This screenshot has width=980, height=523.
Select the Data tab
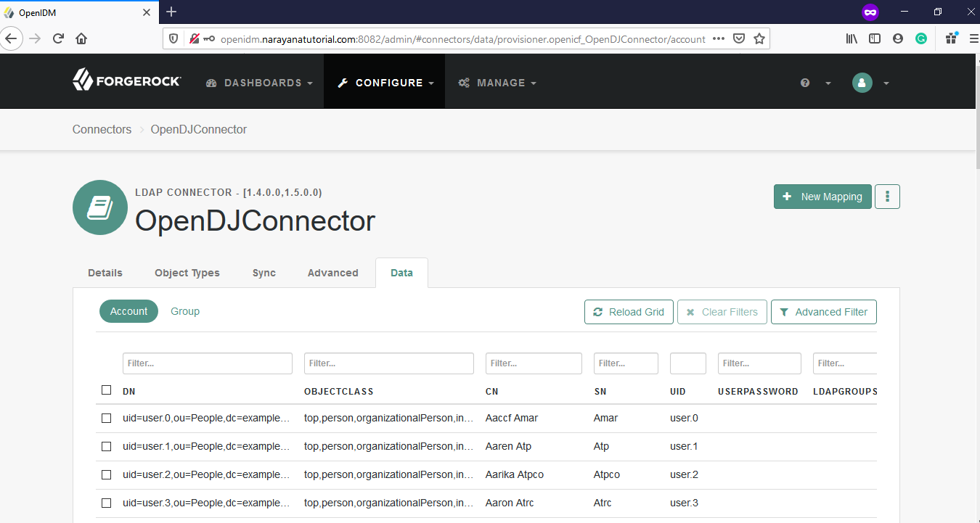coord(401,273)
